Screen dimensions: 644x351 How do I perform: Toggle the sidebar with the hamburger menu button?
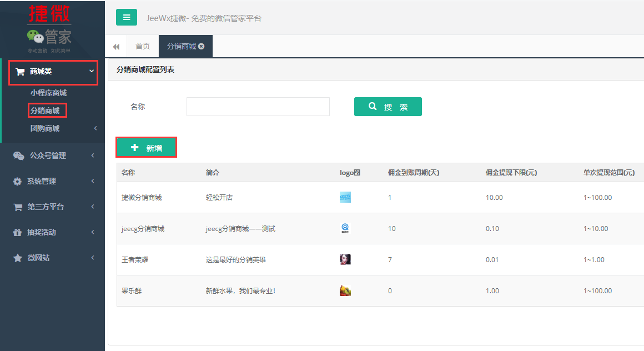tap(126, 17)
